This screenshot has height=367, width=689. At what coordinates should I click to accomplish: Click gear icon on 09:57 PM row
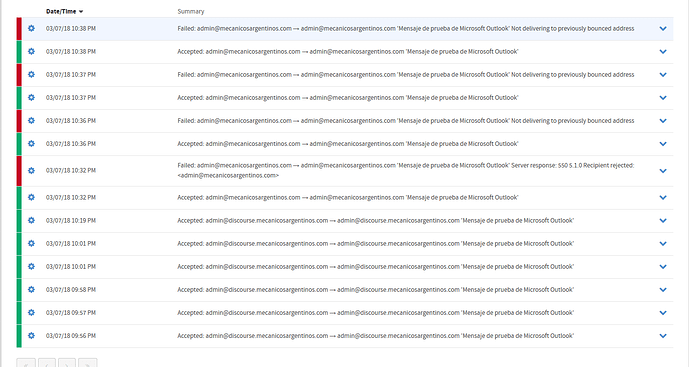click(31, 312)
